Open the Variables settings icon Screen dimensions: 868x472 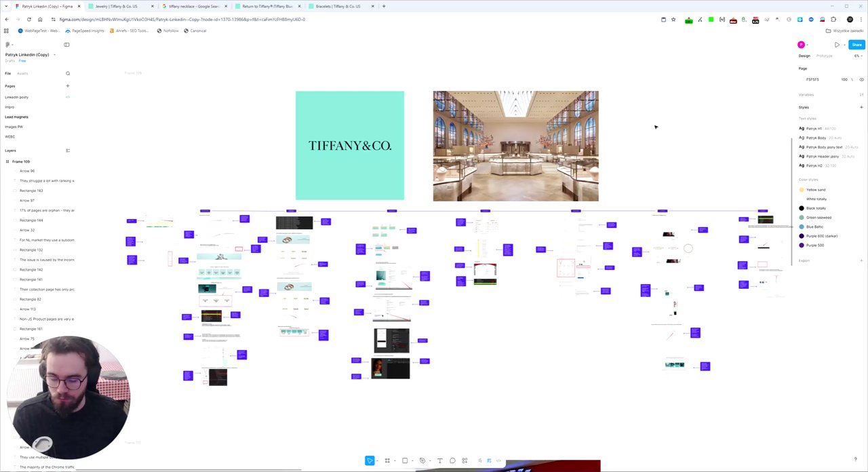[861, 95]
